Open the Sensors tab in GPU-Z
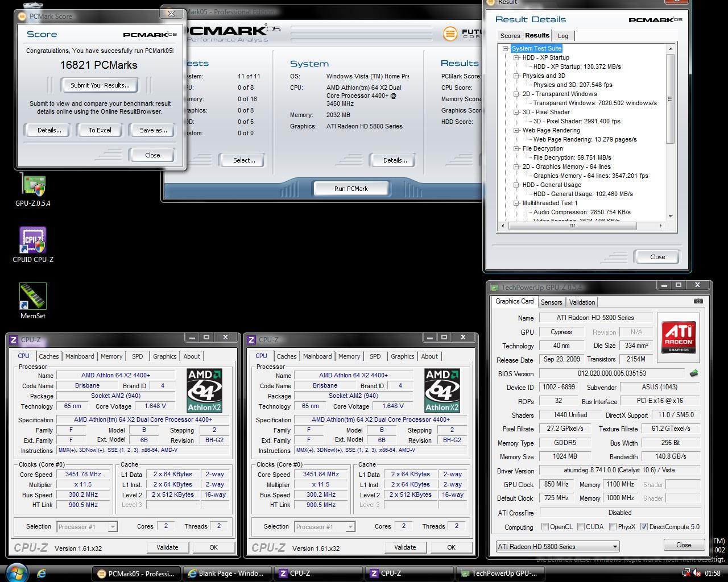The width and height of the screenshot is (728, 582). [551, 302]
